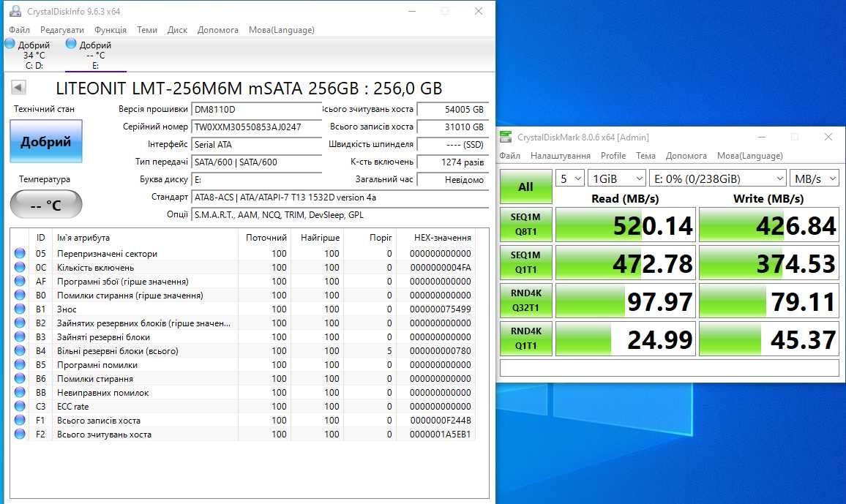Open Profile menu in CrystalDiskMark
Screen dimensions: 846x504
(x=613, y=156)
